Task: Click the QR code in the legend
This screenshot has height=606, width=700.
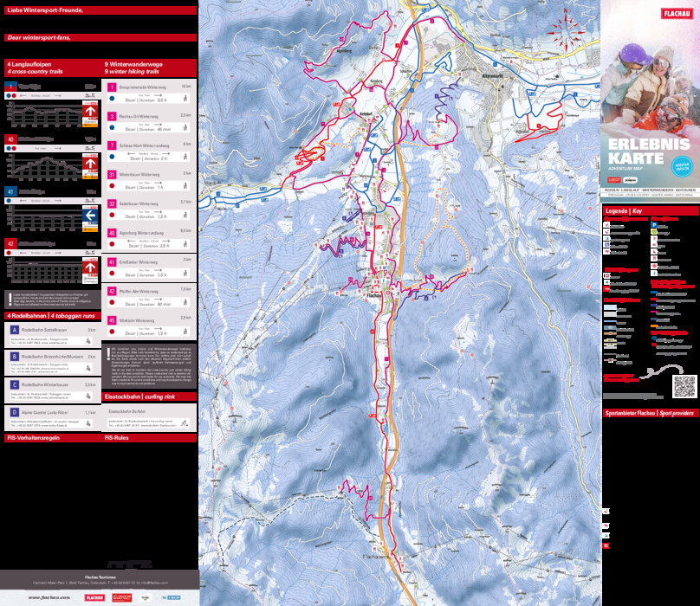Action: [x=684, y=385]
